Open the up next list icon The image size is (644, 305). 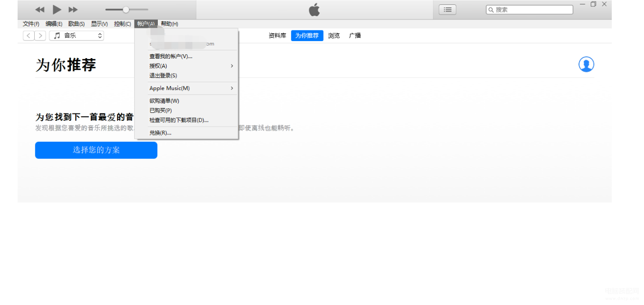tap(447, 9)
